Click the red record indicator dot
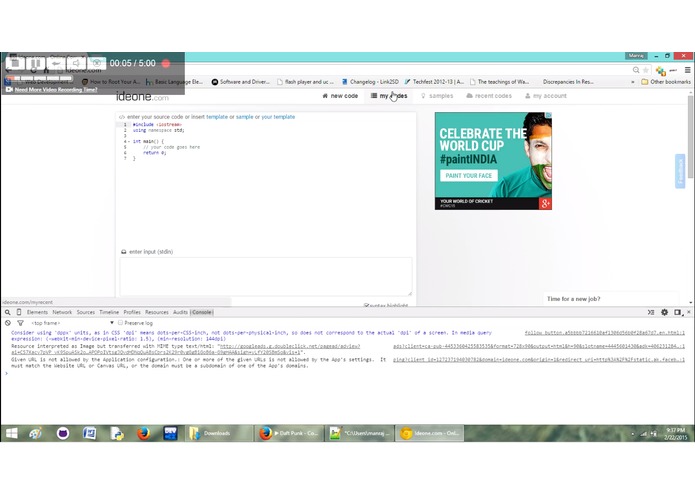Screen dimensions: 695x494 166,63
